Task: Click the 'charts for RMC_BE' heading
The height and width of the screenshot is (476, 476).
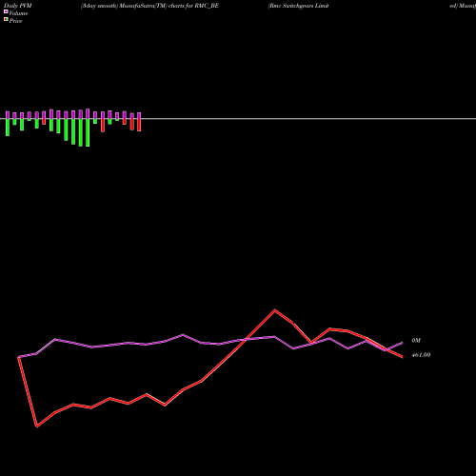Action: (x=193, y=6)
